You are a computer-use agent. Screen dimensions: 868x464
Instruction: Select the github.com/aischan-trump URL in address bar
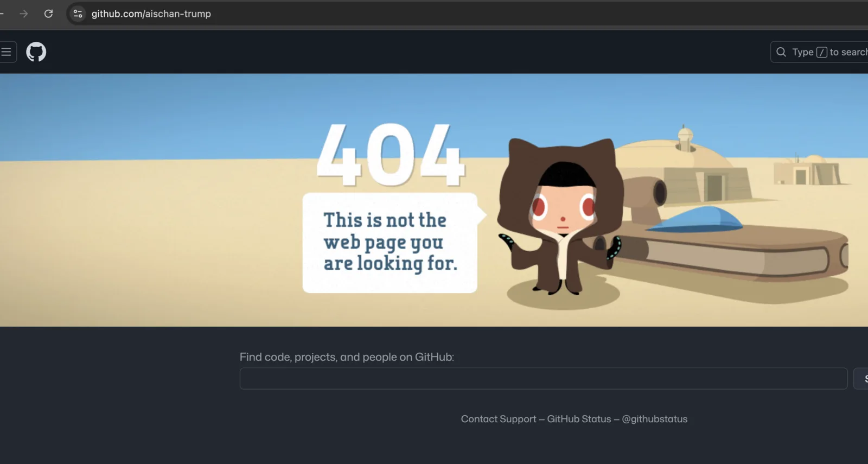151,14
